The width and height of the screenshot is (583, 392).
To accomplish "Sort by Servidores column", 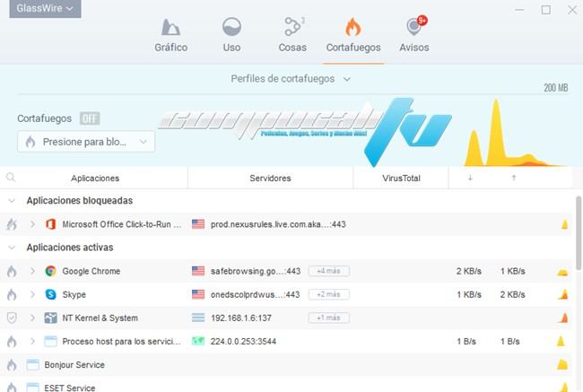I will click(x=270, y=179).
